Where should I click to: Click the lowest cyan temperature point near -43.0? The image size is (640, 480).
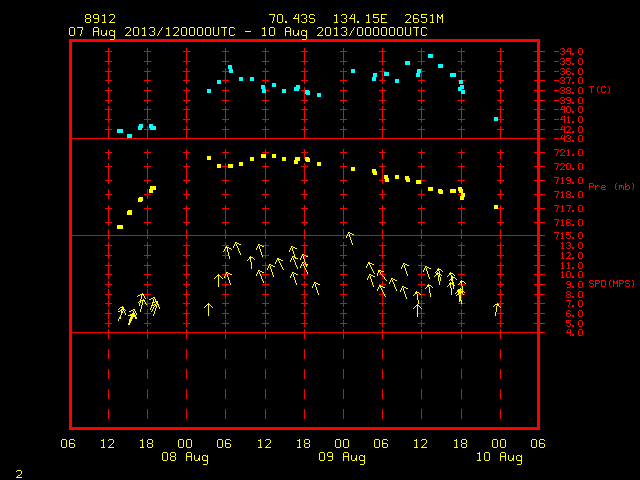point(129,136)
